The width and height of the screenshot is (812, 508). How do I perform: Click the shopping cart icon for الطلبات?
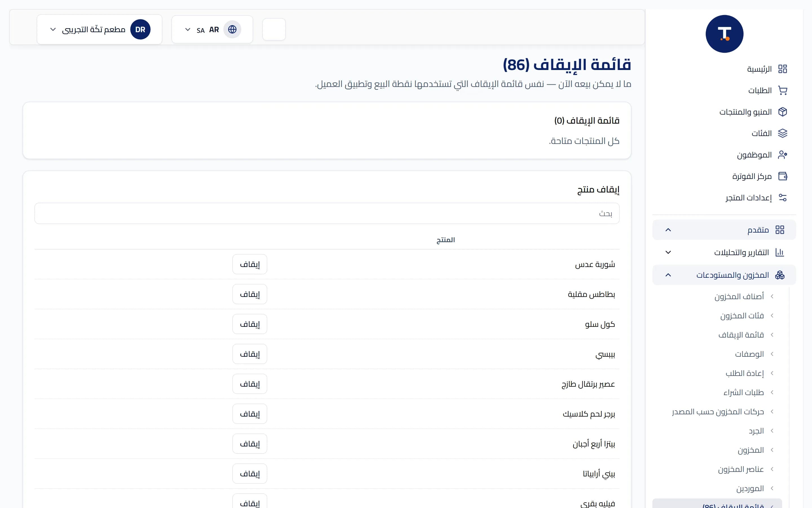pyautogui.click(x=782, y=90)
